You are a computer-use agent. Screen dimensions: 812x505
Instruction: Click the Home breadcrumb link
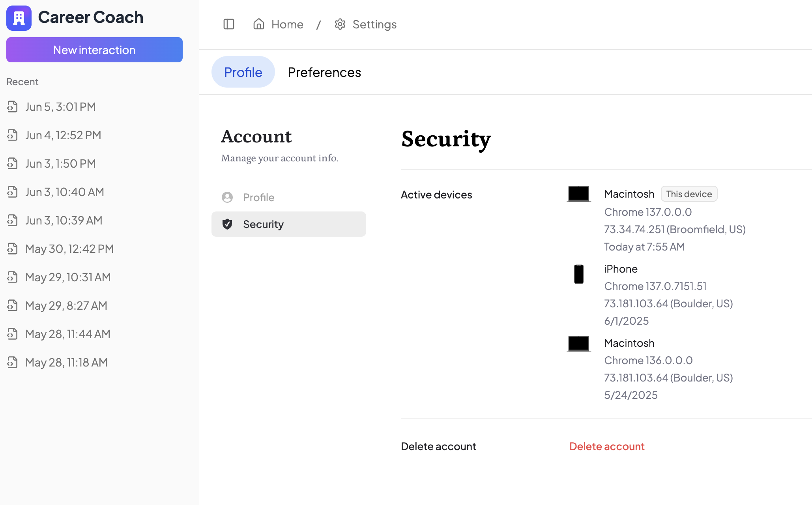coord(287,24)
